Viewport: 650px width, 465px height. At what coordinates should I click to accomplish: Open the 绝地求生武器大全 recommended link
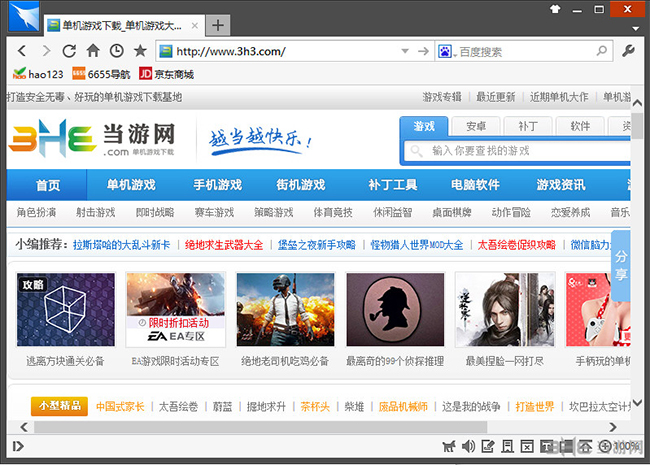pyautogui.click(x=224, y=245)
